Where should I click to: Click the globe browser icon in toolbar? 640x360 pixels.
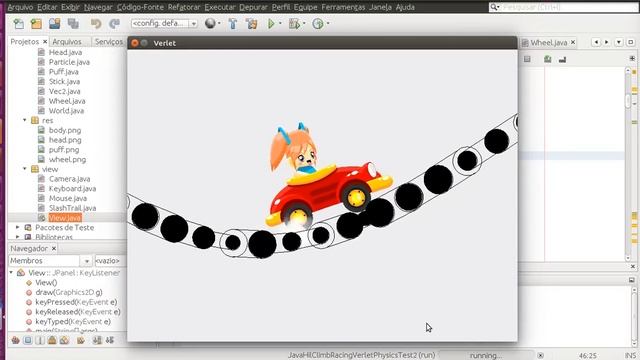pos(210,24)
